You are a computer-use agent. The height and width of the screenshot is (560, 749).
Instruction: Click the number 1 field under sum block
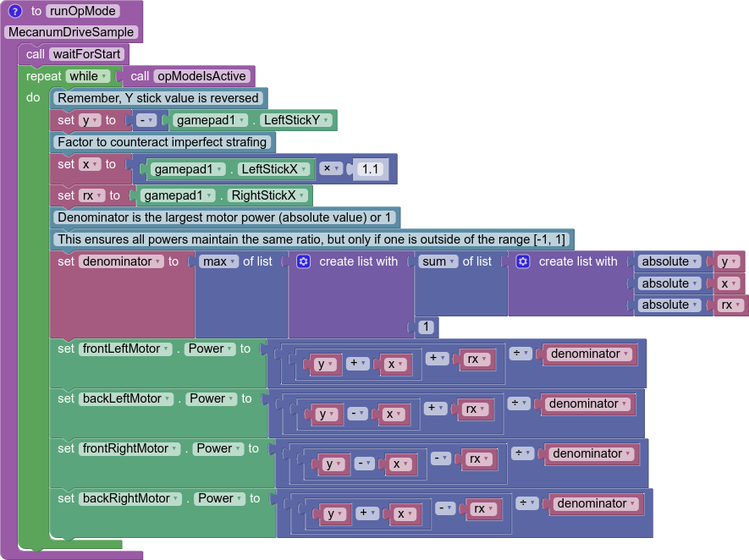[427, 327]
